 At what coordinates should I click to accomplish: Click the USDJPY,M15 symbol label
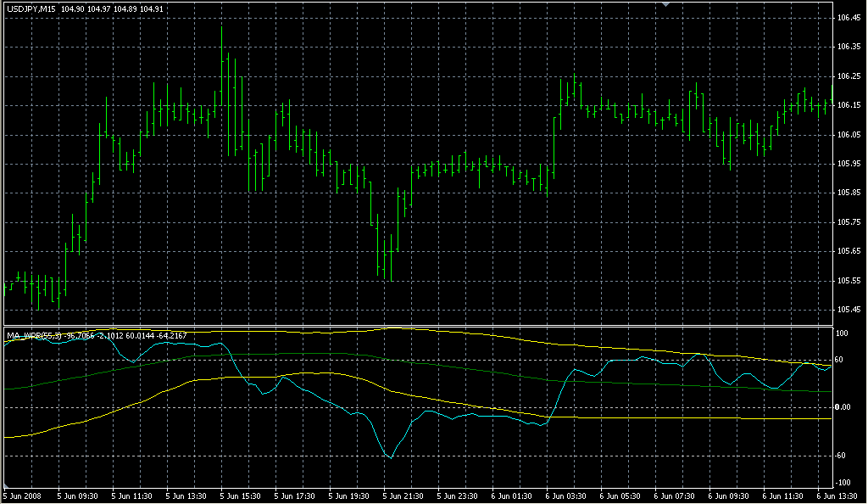tap(31, 9)
